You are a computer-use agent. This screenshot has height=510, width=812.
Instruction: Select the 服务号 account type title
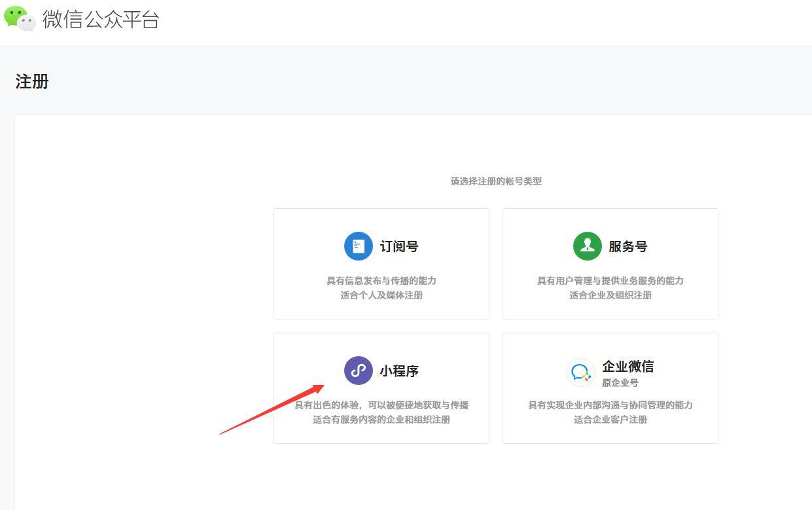click(x=628, y=247)
